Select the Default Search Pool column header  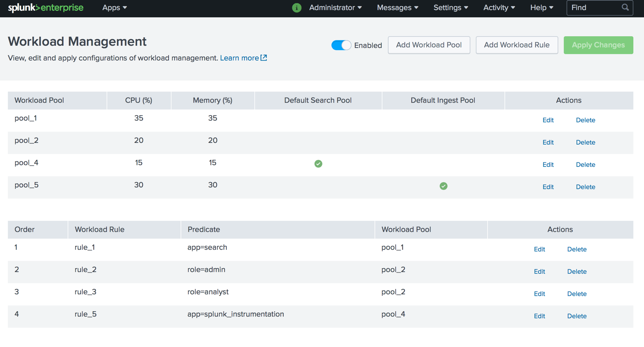(x=317, y=100)
